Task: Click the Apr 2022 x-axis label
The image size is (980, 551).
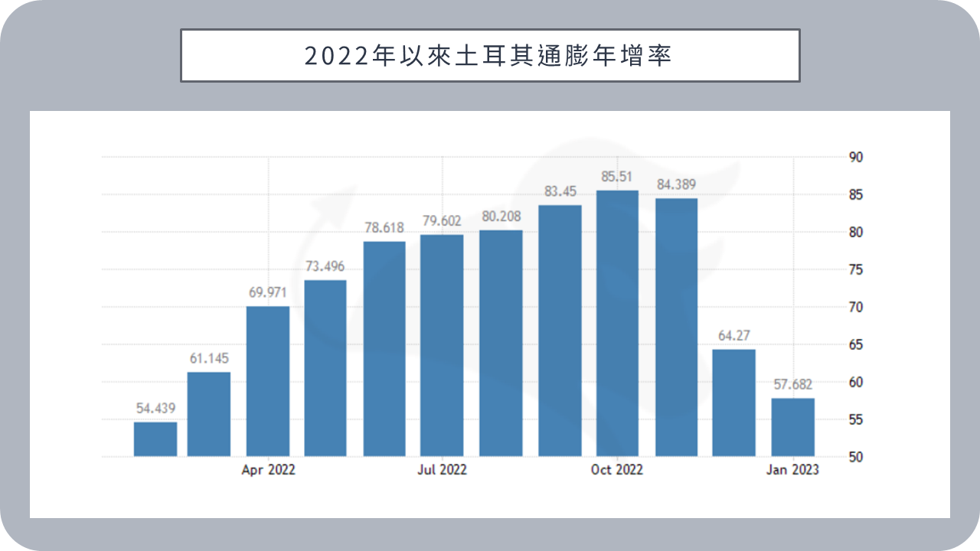Action: pyautogui.click(x=268, y=470)
